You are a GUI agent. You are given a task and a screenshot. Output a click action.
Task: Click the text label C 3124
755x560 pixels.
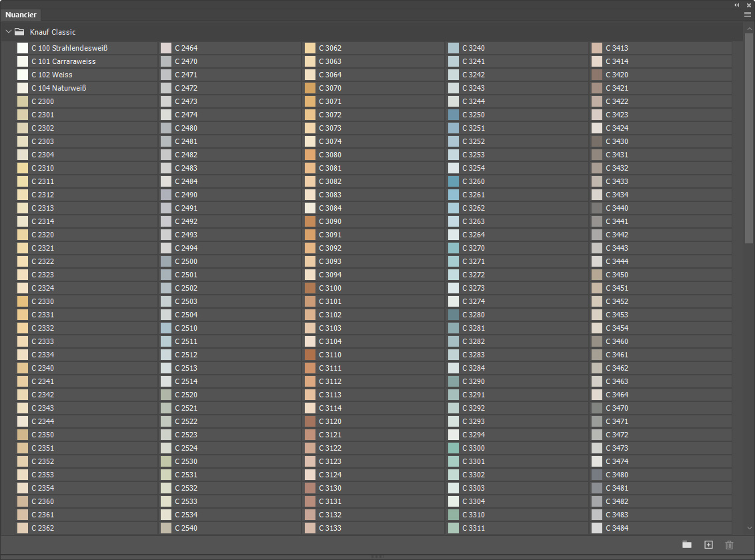[x=330, y=475]
